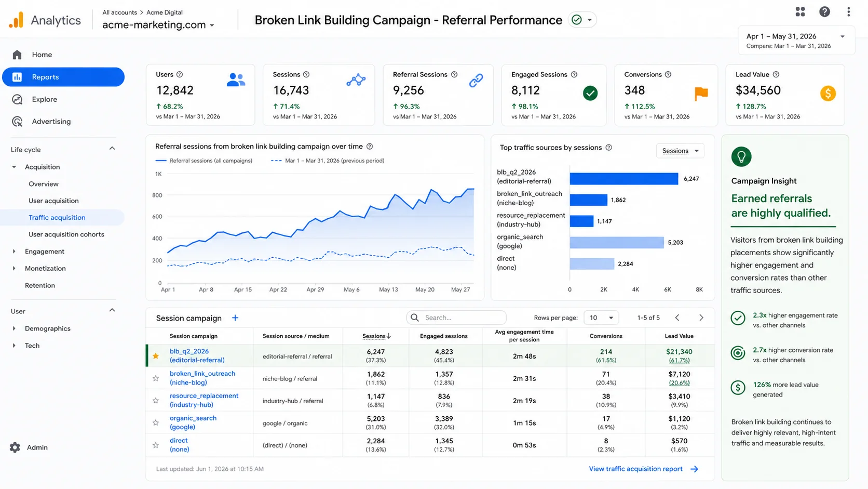Click the Campaign Insight lightbulb icon
868x489 pixels.
(x=741, y=156)
